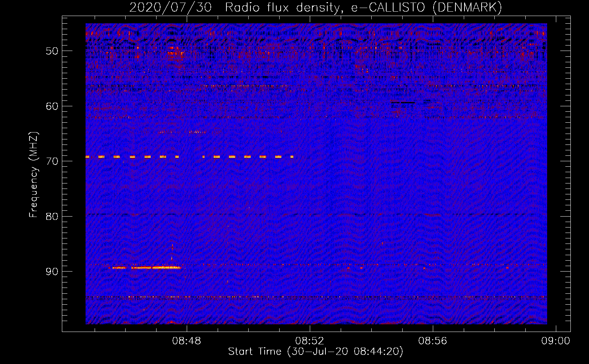Select the 08:52 time tick label
The image size is (589, 364).
(x=310, y=341)
